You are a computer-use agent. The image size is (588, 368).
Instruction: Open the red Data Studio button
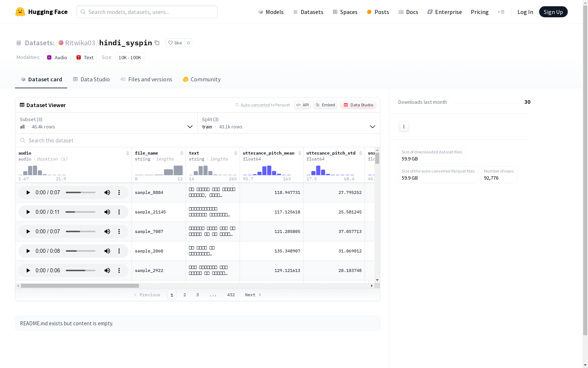[x=358, y=105]
